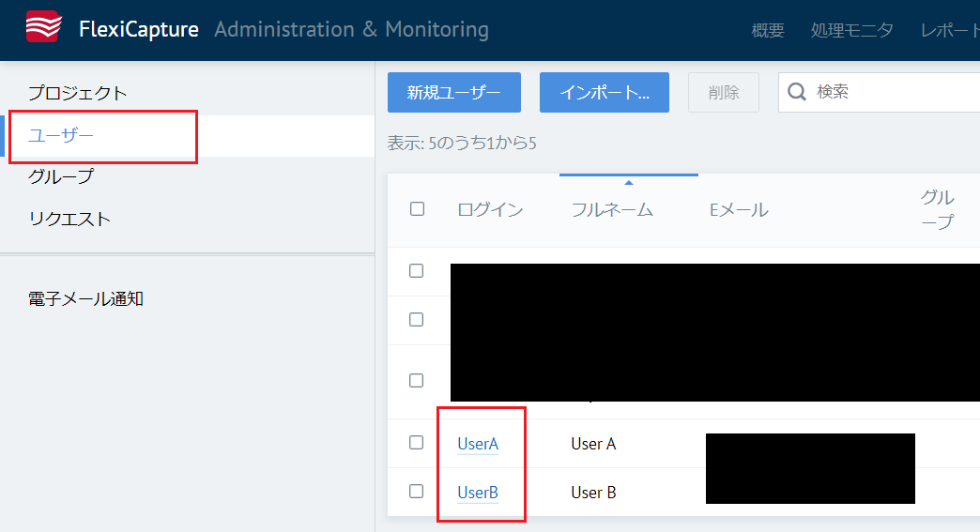Click the search magnifier icon
The image size is (980, 532).
tap(797, 92)
